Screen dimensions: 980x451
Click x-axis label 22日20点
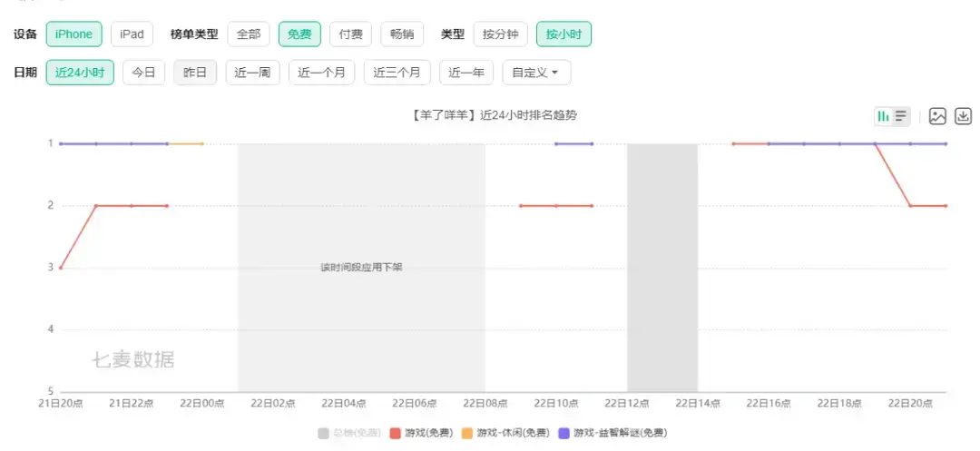(911, 404)
